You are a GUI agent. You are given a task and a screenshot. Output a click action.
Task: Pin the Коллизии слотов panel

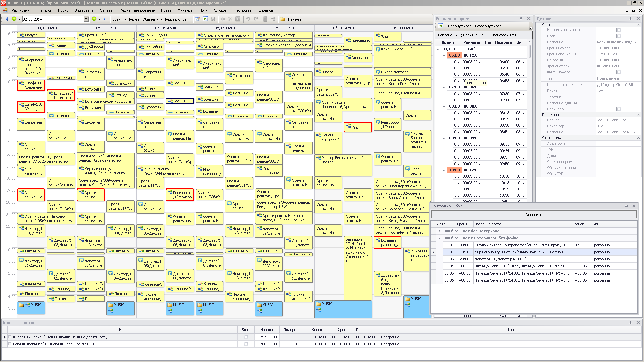click(x=630, y=323)
